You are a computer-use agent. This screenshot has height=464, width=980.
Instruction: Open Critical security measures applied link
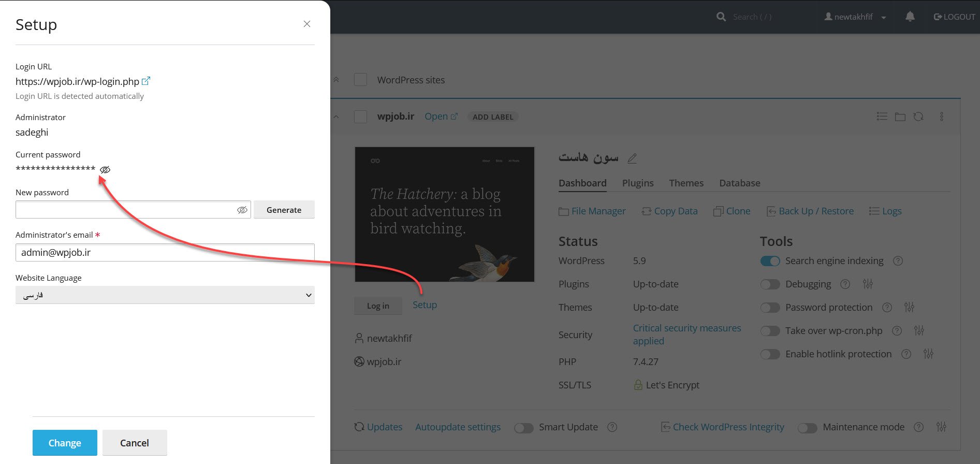click(x=687, y=335)
